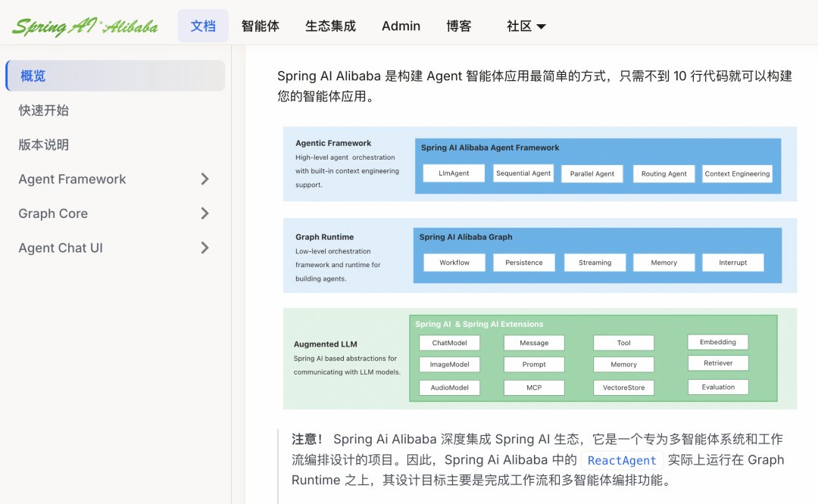
Task: Click the caret arrow next to 社区
Action: (541, 26)
